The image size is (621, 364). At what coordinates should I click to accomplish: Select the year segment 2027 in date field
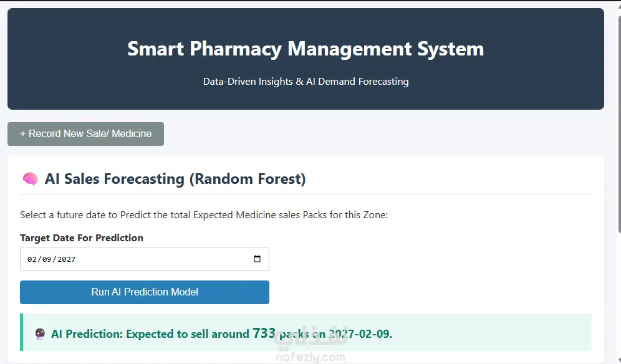pos(66,259)
